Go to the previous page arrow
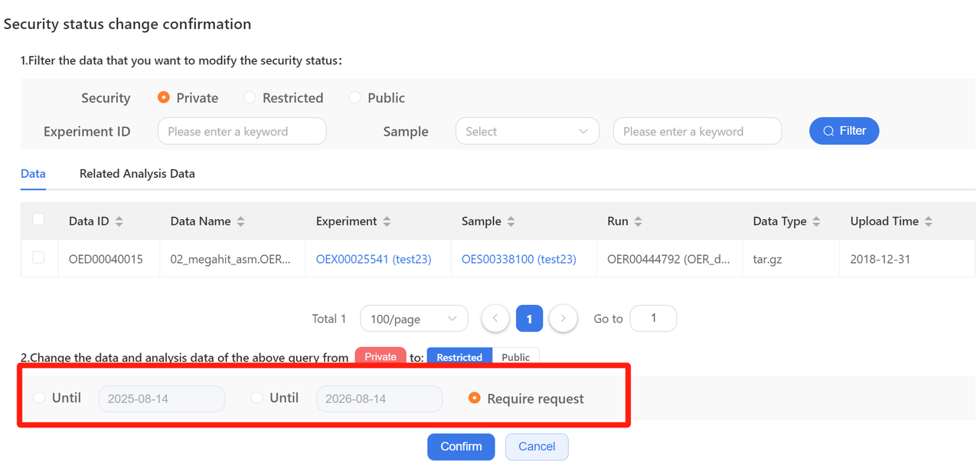Screen dimensions: 980x469 (495, 318)
